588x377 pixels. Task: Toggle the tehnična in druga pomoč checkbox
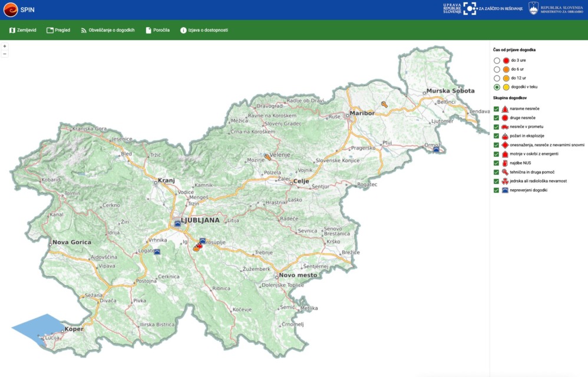coord(496,172)
